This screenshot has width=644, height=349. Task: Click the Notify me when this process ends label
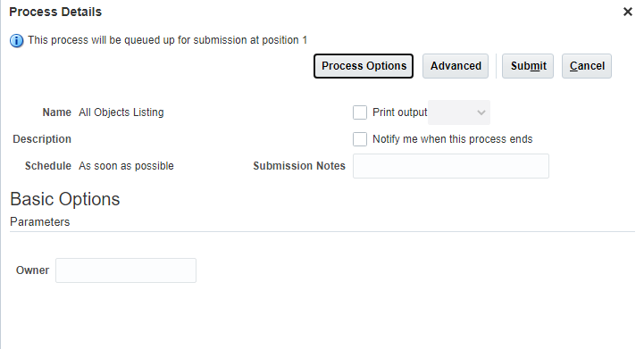point(452,139)
